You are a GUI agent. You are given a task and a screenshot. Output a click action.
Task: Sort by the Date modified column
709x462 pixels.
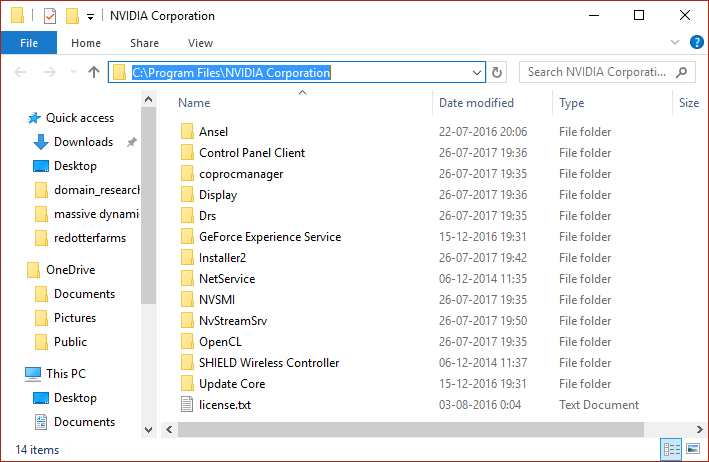click(x=476, y=103)
